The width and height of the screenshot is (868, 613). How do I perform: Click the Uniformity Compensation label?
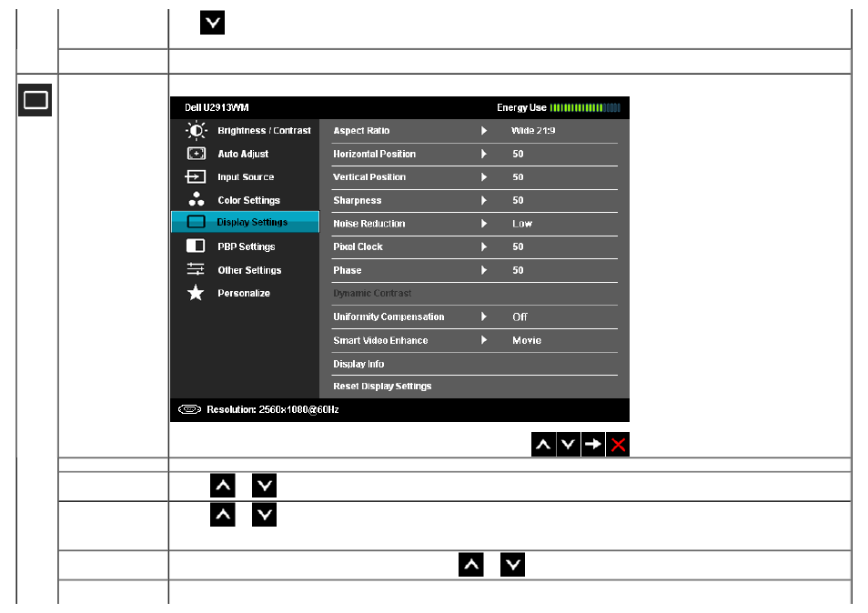389,317
